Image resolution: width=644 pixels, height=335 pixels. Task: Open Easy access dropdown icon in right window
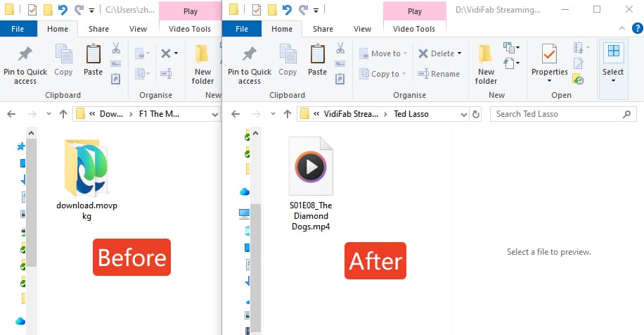(511, 63)
